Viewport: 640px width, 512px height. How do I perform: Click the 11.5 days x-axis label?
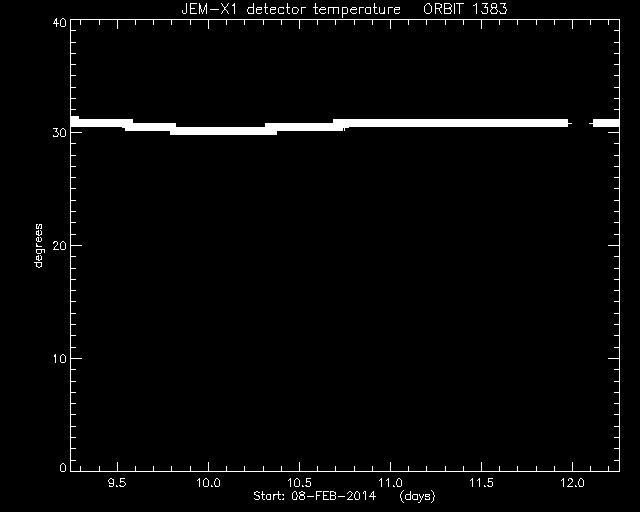tap(482, 483)
